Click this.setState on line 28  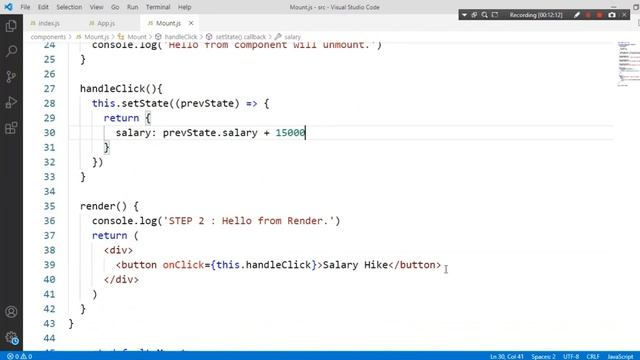[130, 103]
